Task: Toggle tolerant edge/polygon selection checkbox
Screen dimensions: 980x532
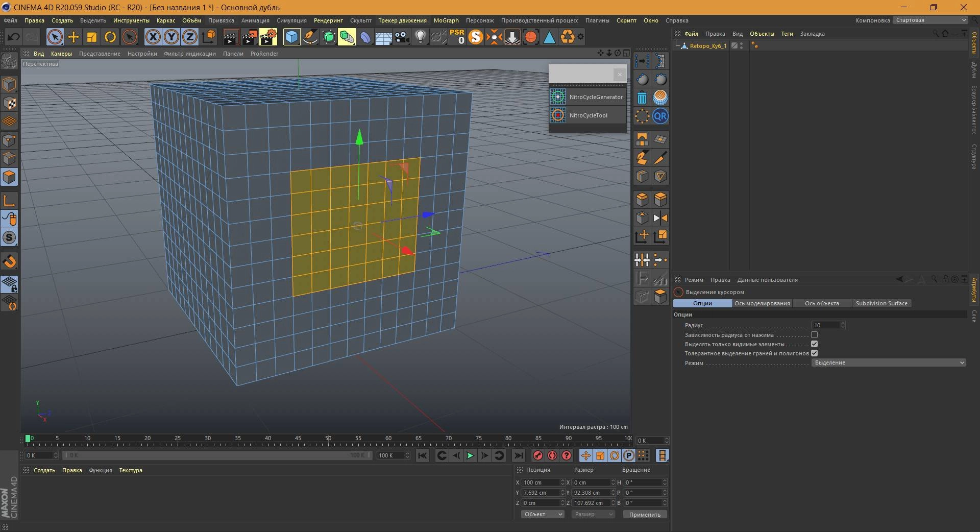Action: coord(814,353)
